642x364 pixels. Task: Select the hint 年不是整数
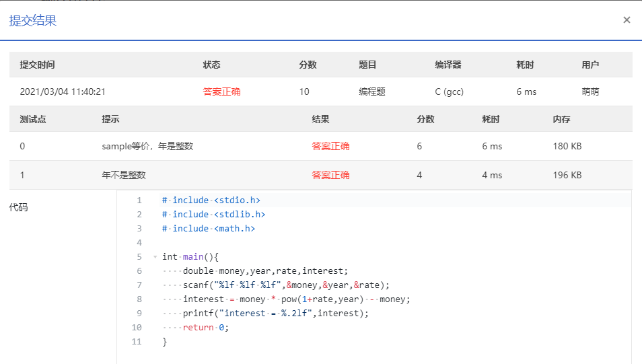click(x=124, y=175)
